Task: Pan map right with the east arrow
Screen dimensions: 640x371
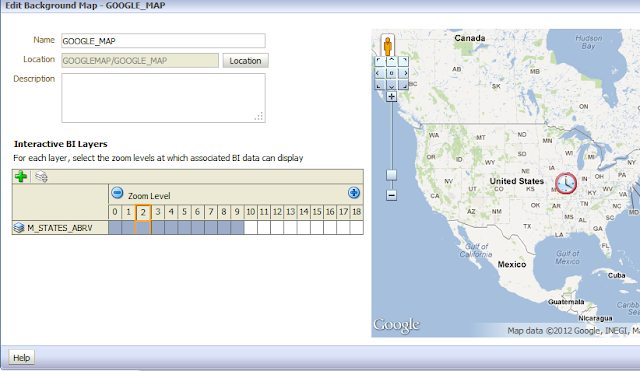Action: 403,73
